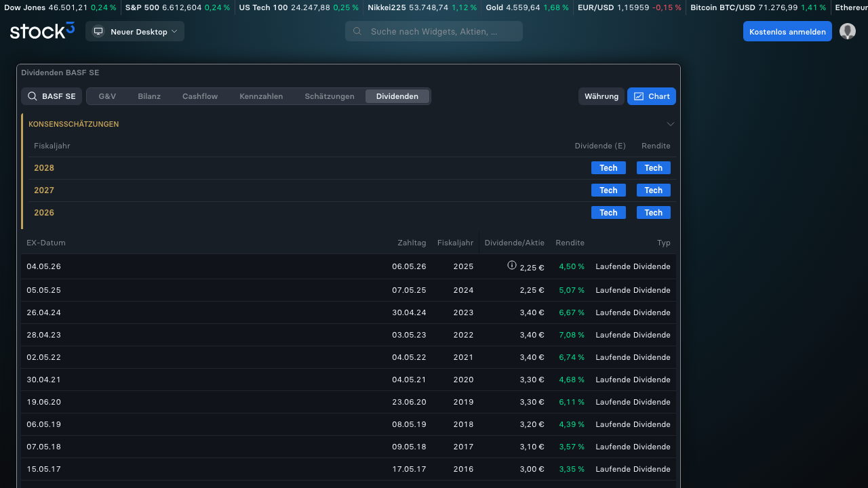The width and height of the screenshot is (868, 488).
Task: Open the Cashflow tab
Action: click(200, 96)
